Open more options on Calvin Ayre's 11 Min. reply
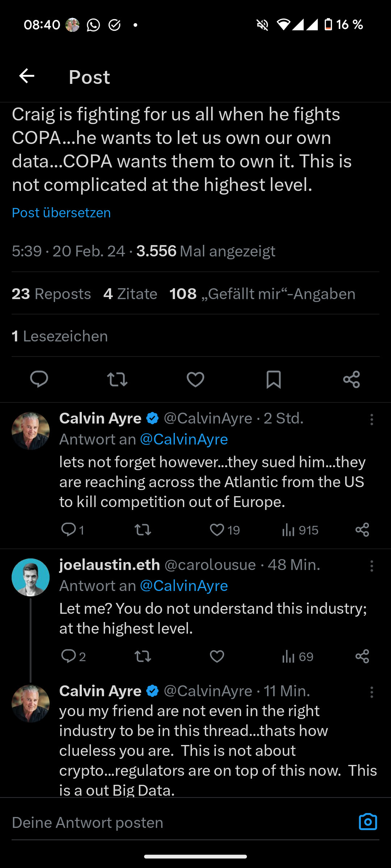 coord(371,692)
